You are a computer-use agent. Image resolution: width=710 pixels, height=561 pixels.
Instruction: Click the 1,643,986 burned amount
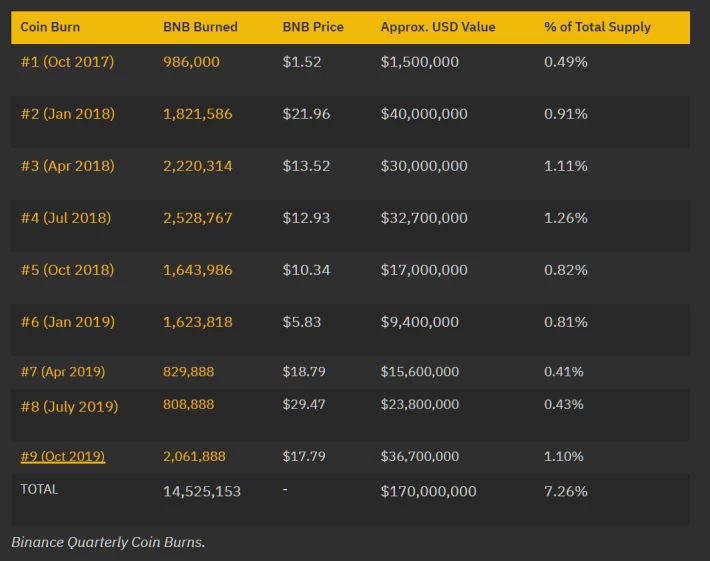coord(197,270)
